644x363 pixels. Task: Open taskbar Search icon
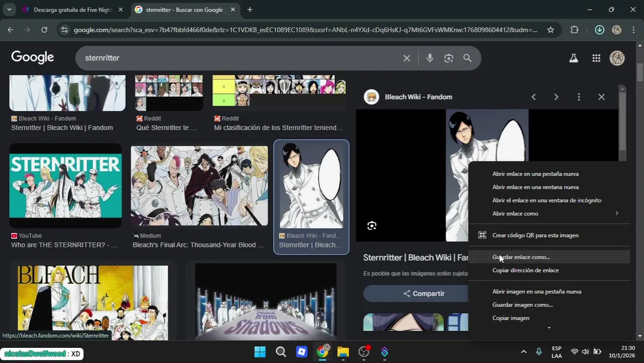[x=281, y=352]
